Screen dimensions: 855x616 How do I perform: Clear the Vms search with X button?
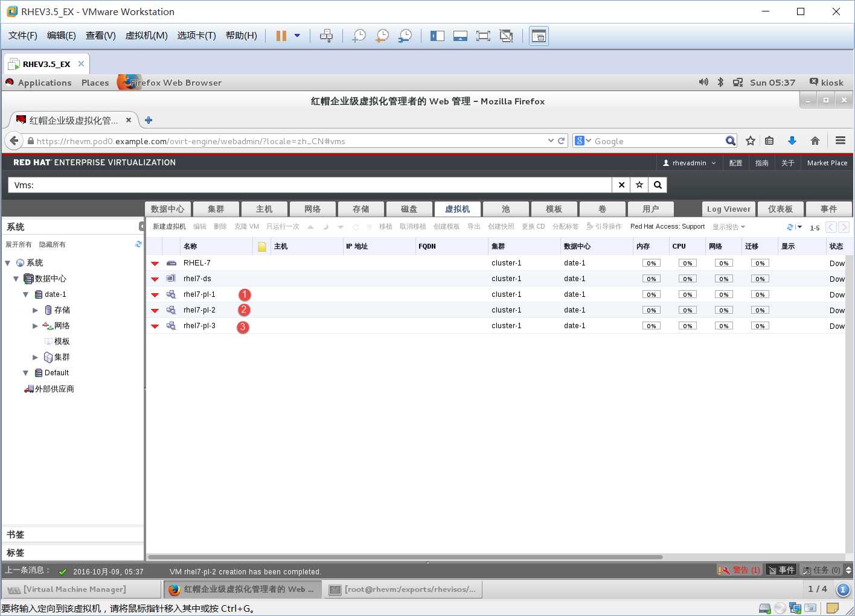click(x=621, y=185)
